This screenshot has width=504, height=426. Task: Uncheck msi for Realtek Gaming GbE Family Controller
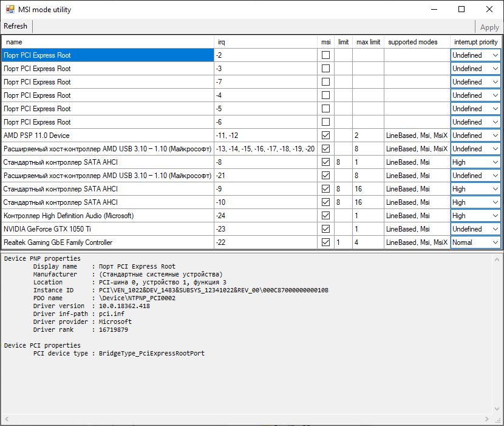click(x=325, y=242)
